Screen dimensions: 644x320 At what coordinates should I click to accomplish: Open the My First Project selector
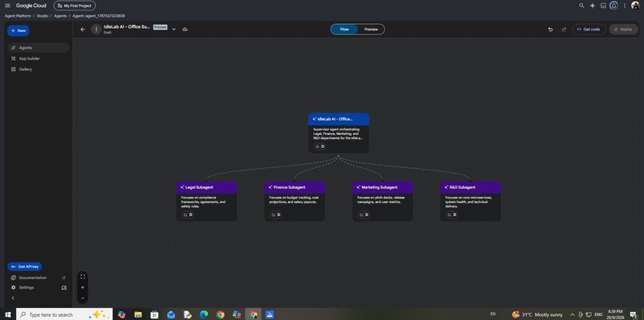[x=74, y=6]
